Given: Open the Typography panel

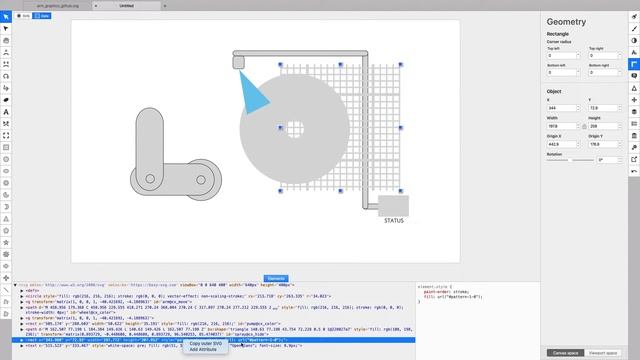Looking at the screenshot, I should [634, 52].
